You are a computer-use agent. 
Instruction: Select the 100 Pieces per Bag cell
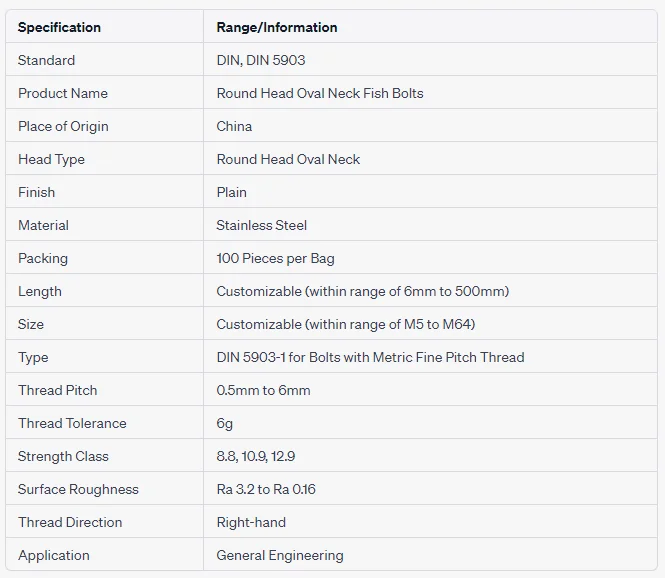[x=275, y=258]
